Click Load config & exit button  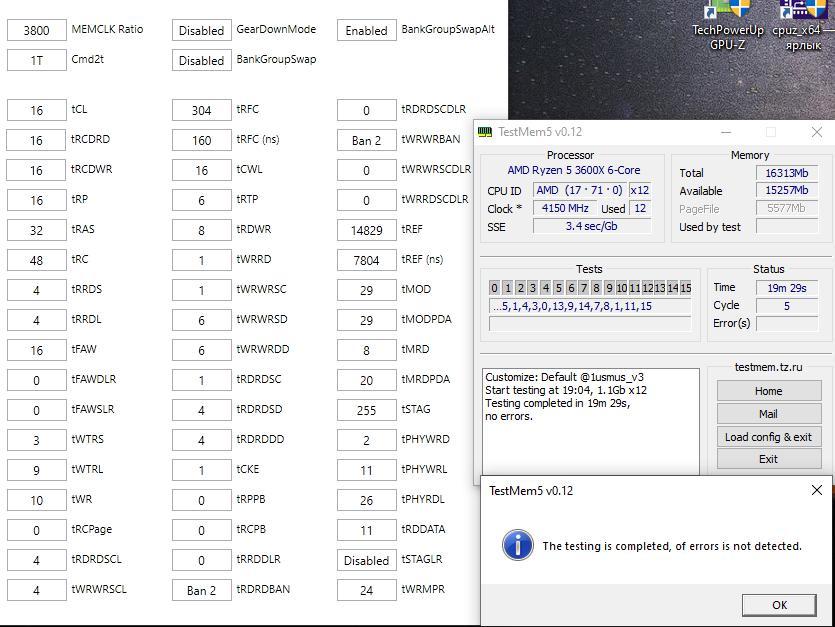click(768, 437)
